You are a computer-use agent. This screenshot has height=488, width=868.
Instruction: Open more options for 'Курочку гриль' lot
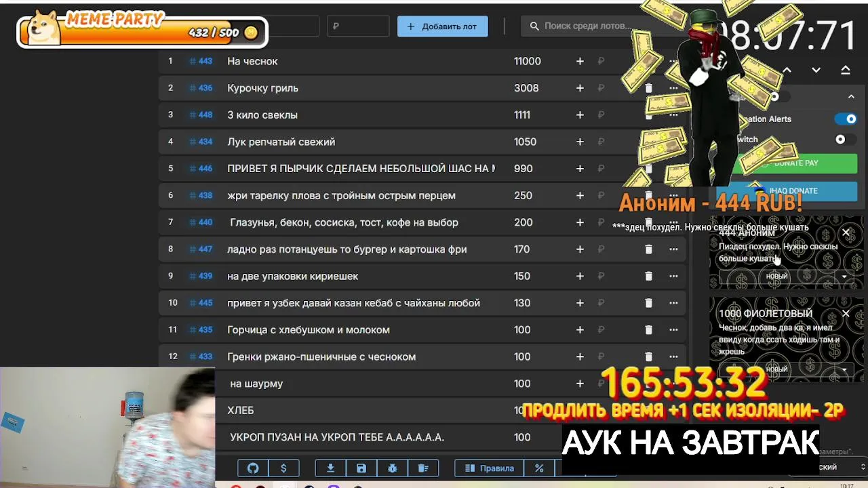(673, 88)
